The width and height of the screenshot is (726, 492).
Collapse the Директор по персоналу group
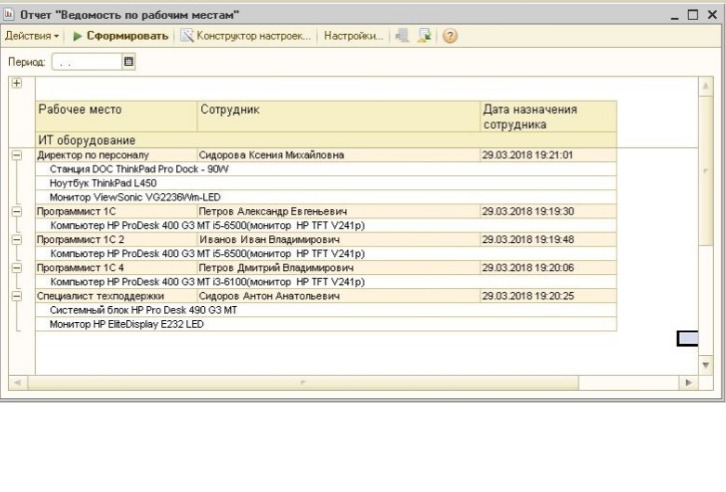coord(15,155)
